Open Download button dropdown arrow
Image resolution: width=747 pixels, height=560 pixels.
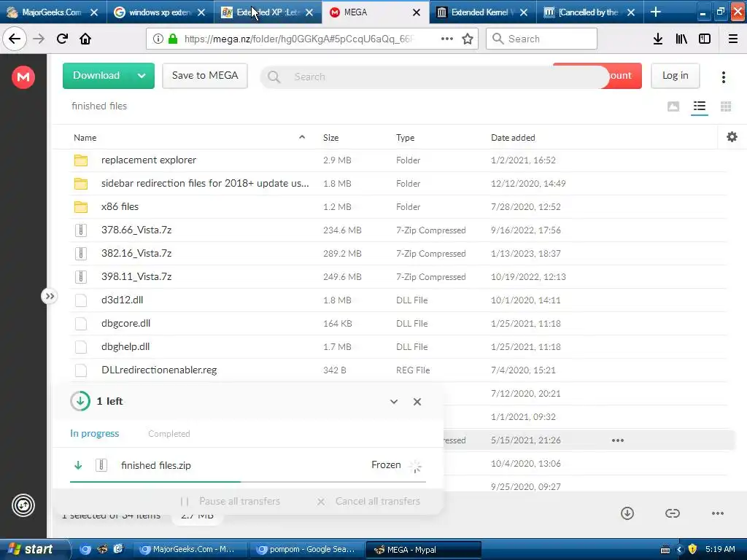tap(142, 76)
